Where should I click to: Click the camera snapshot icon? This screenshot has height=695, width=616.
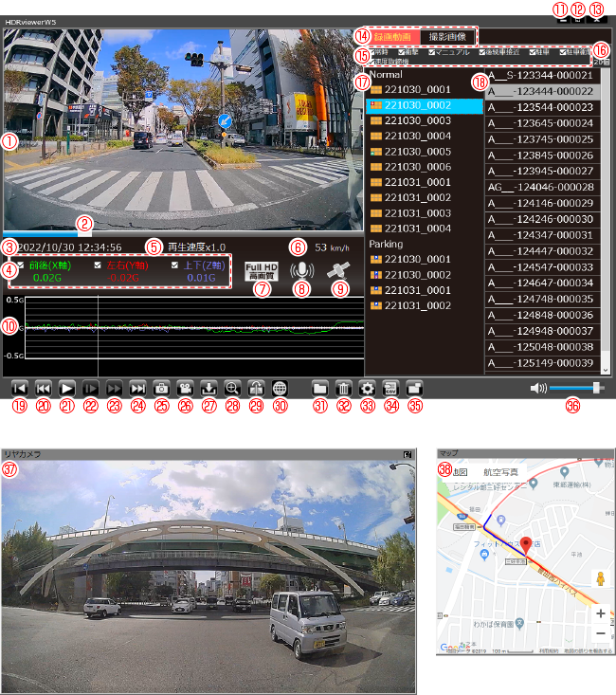(161, 388)
